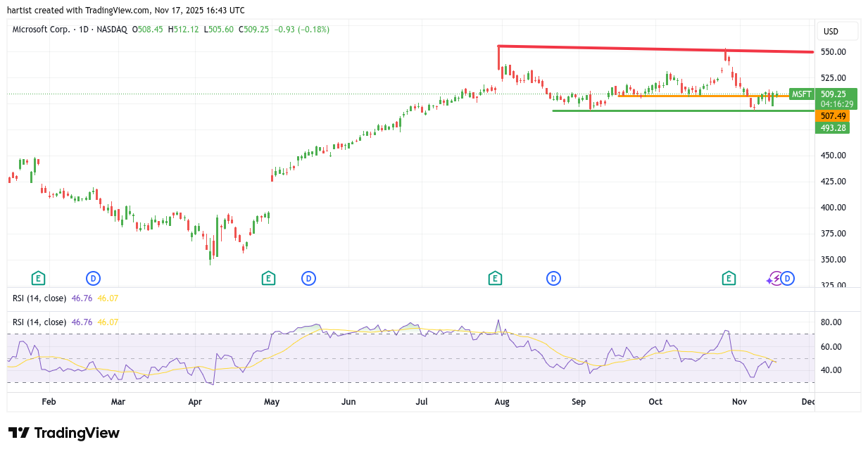Select the late-August dividend D marker
Image resolution: width=868 pixels, height=454 pixels.
pos(554,279)
